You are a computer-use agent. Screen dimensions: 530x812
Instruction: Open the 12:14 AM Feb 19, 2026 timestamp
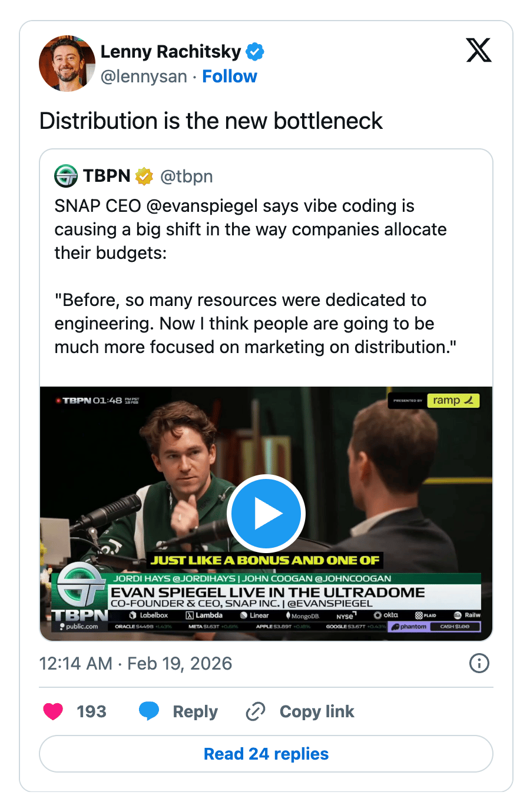tap(135, 663)
